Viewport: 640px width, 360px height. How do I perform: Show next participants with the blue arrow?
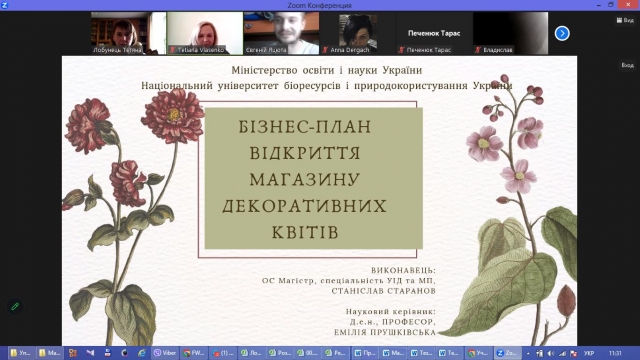(562, 33)
